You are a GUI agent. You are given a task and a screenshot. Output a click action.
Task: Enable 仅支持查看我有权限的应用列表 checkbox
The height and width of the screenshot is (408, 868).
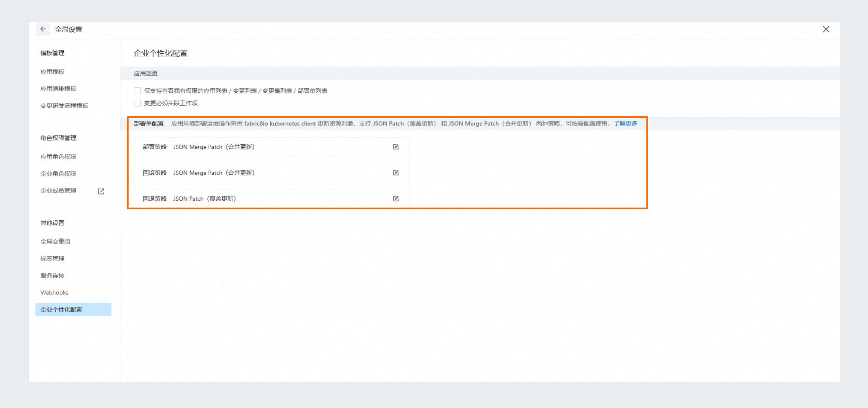point(137,91)
